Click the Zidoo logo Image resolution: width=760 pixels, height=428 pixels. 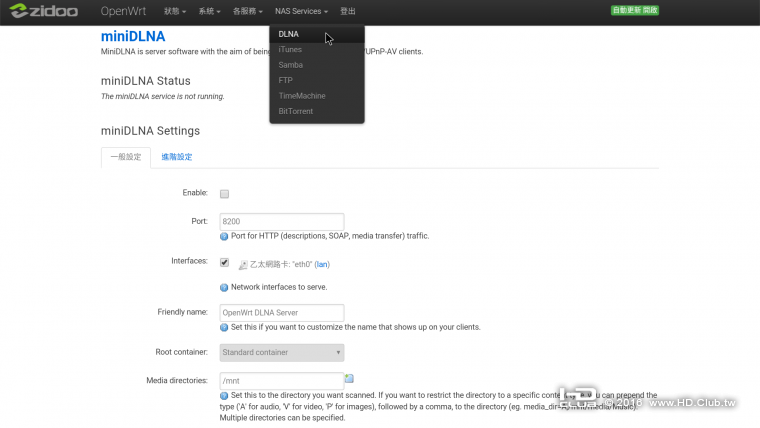[x=44, y=11]
